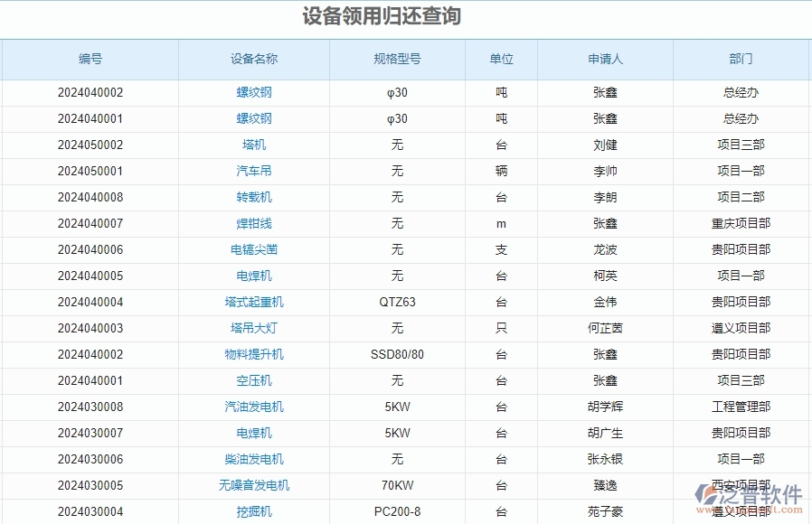Select the row with number 2024050001
Screen dimensions: 812x524
click(89, 171)
